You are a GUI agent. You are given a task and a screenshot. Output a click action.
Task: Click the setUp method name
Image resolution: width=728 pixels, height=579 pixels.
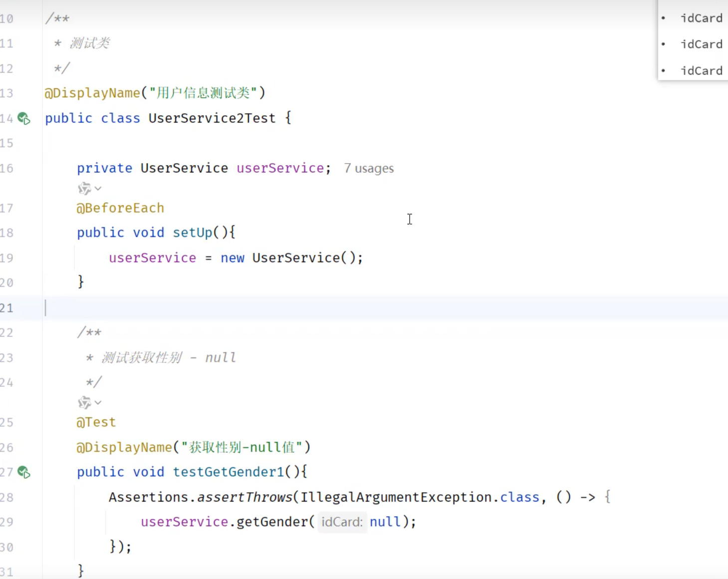pos(193,233)
